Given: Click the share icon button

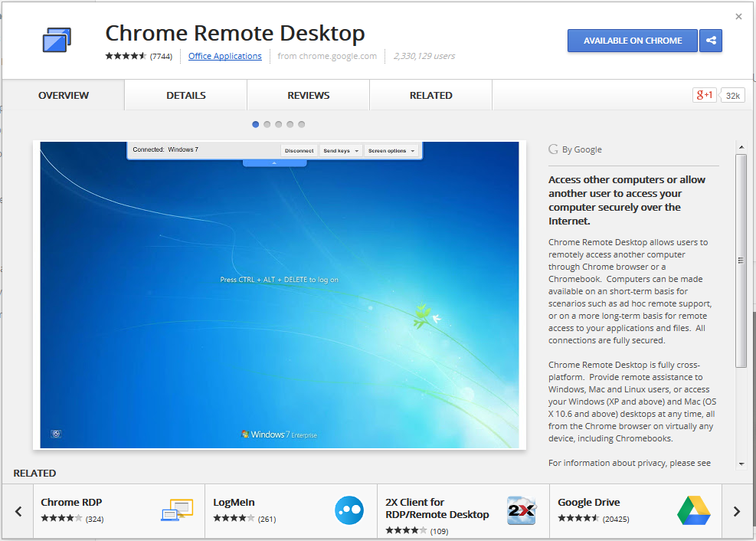Looking at the screenshot, I should (x=711, y=41).
